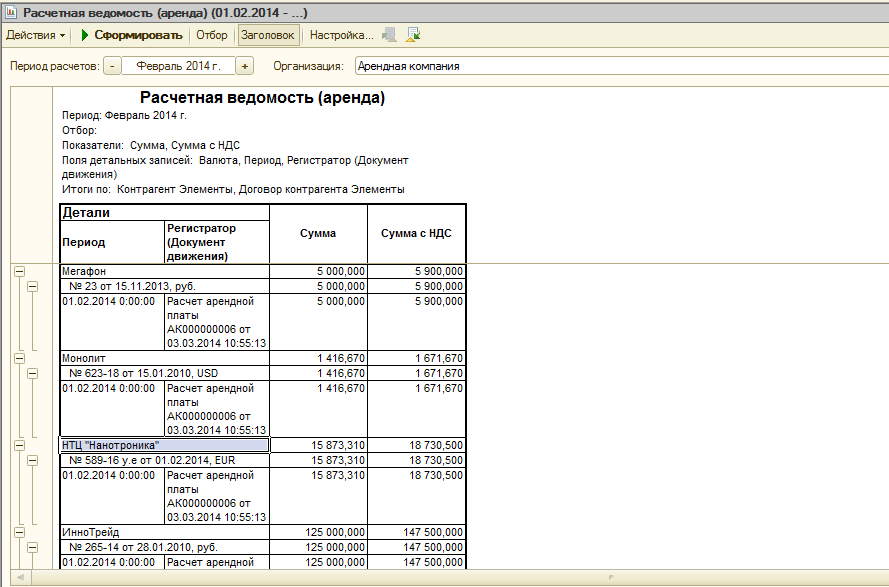The height and width of the screenshot is (587, 889).
Task: Collapse the Монолит group
Action: tap(19, 357)
